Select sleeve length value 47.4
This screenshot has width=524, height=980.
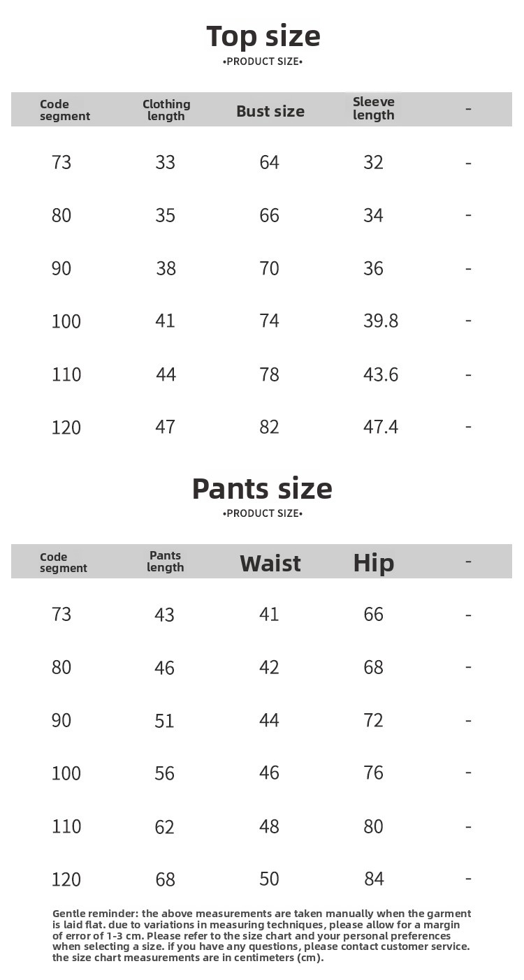point(381,427)
